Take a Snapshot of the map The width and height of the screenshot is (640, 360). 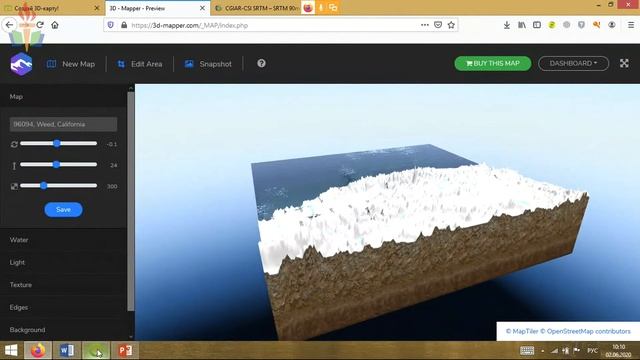pos(208,64)
